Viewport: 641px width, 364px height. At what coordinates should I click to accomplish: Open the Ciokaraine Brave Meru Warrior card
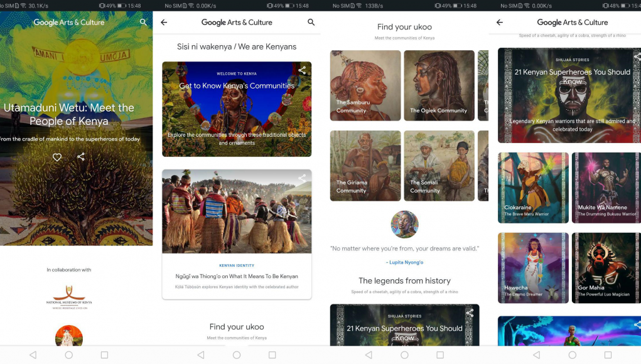533,188
